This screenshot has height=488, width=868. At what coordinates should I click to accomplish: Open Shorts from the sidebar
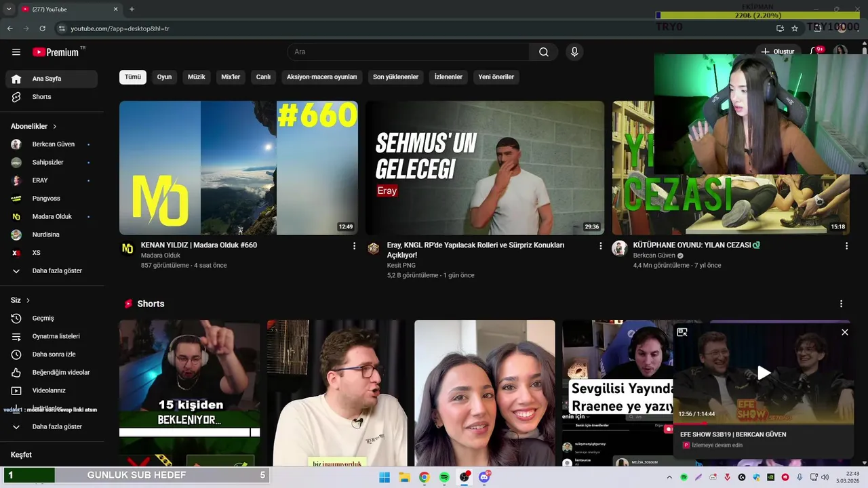52,97
